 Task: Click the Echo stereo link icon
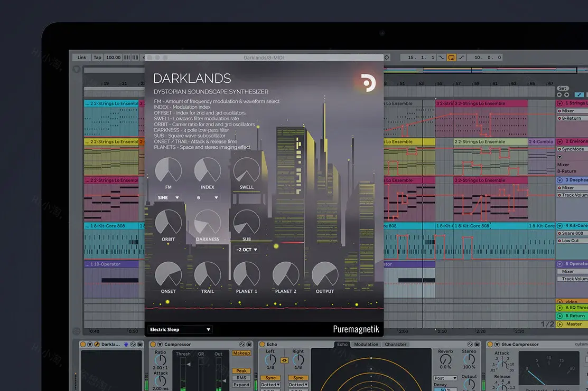(284, 361)
